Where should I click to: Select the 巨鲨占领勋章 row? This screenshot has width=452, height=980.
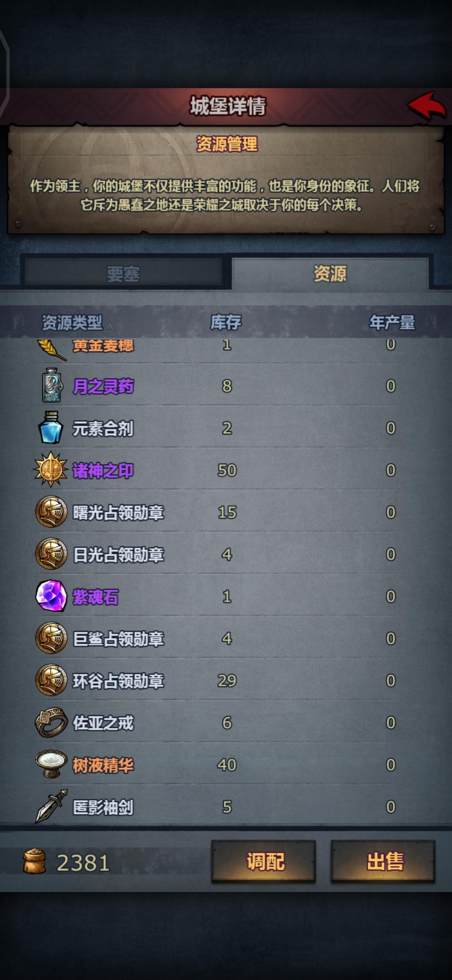(x=226, y=638)
